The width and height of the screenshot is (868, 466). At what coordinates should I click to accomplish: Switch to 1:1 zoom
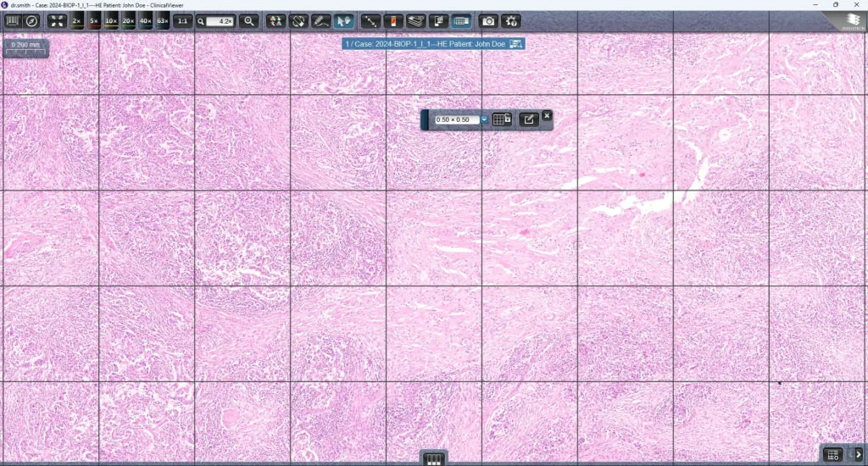click(182, 21)
